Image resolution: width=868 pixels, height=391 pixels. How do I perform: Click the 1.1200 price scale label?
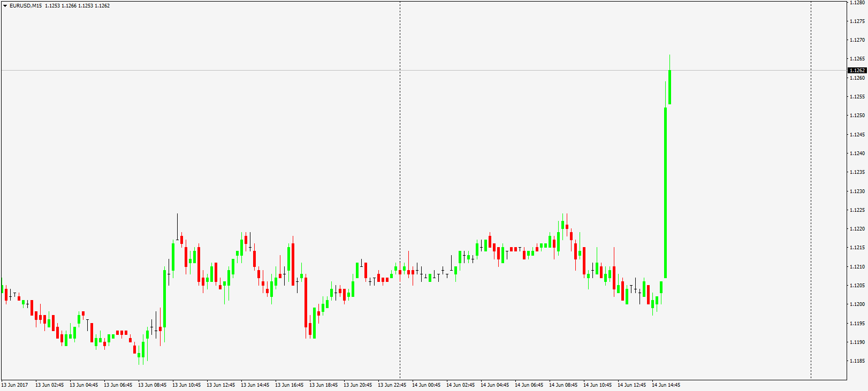pyautogui.click(x=857, y=304)
